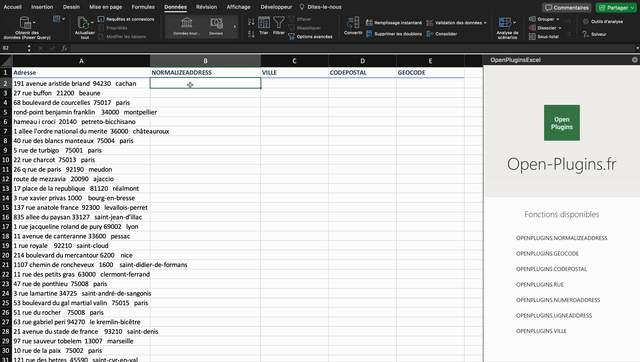Expand the Dissocier dropdown arrow
This screenshot has width=640, height=362.
tap(560, 28)
